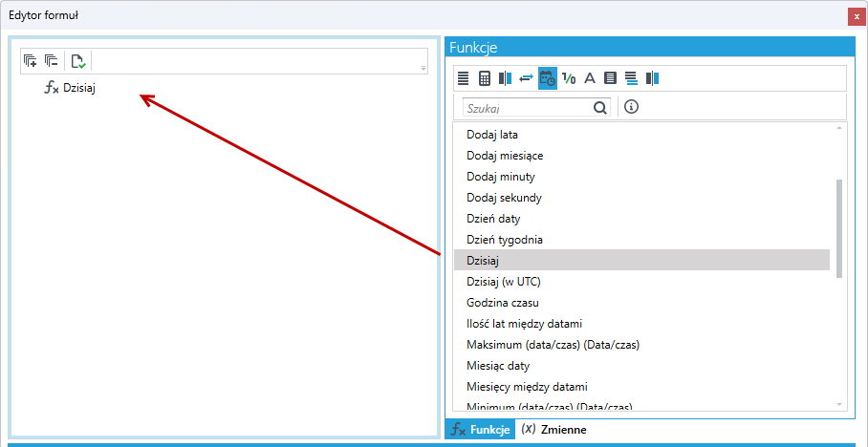
Task: Click the last blue column functions icon
Action: coord(652,78)
